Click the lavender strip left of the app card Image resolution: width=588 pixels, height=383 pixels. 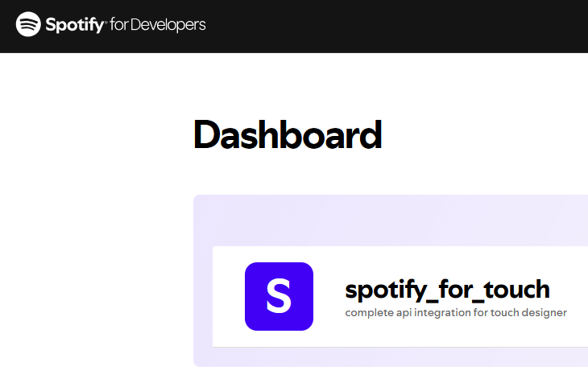tap(202, 298)
